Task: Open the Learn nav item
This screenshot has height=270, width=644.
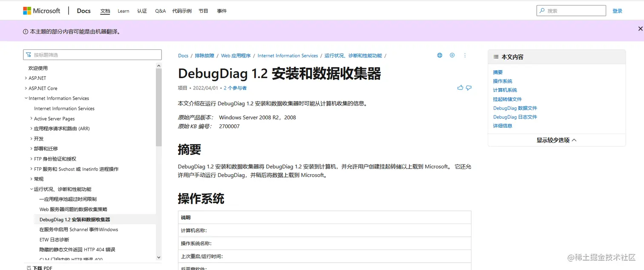Action: pos(124,11)
